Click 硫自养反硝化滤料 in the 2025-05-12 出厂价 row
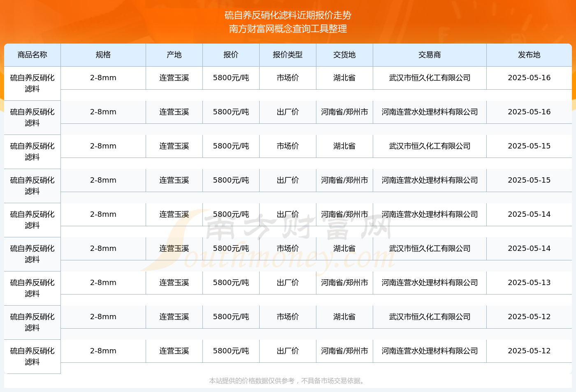576x392 pixels. [33, 356]
